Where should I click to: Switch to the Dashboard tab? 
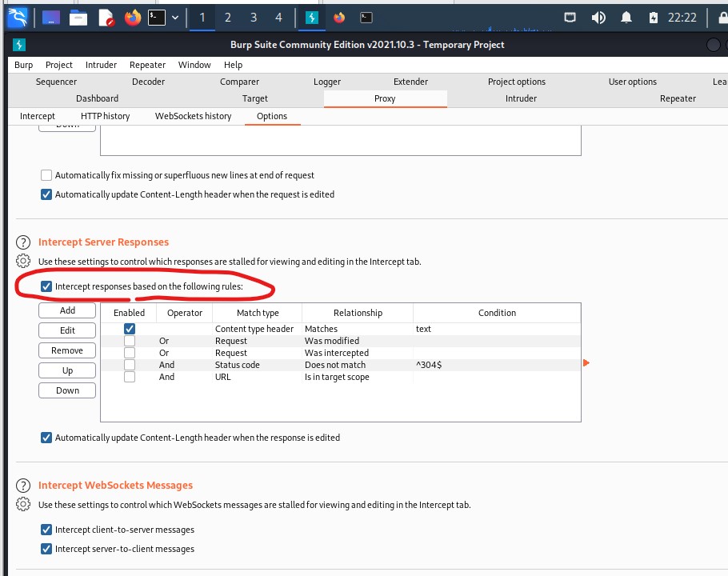pyautogui.click(x=97, y=98)
